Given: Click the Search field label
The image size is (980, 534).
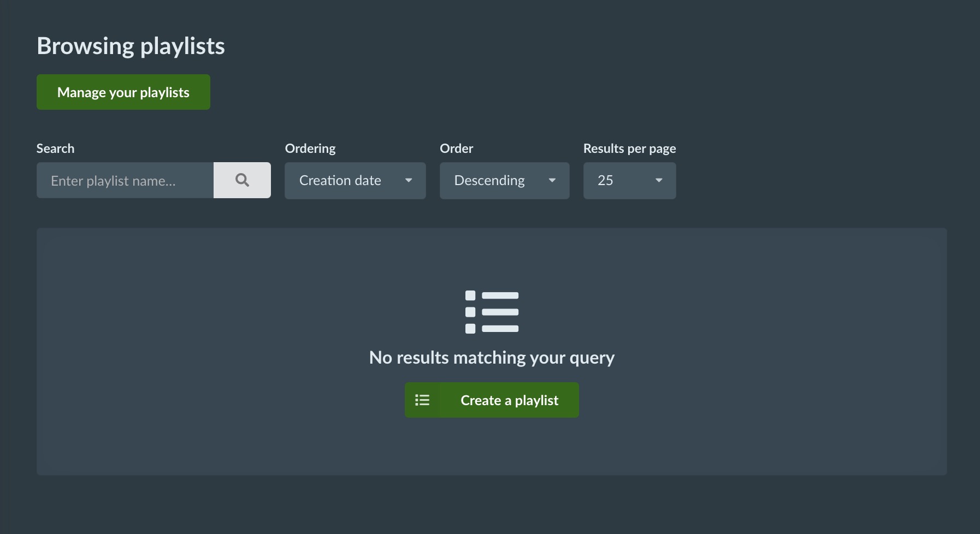Looking at the screenshot, I should point(55,149).
